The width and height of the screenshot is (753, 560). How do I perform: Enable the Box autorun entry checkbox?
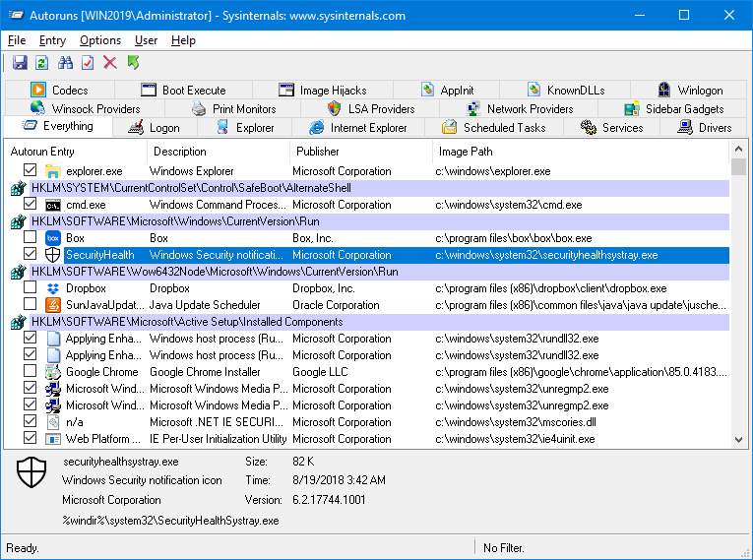(x=31, y=237)
